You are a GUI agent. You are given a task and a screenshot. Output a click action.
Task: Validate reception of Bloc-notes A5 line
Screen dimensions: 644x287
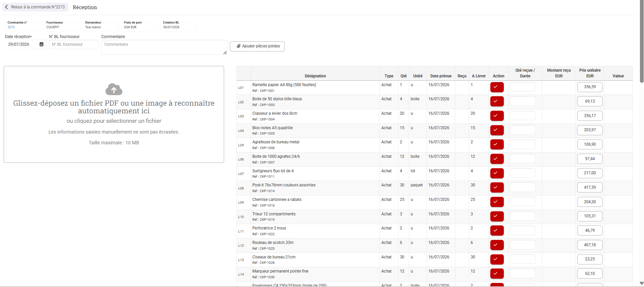(x=497, y=130)
